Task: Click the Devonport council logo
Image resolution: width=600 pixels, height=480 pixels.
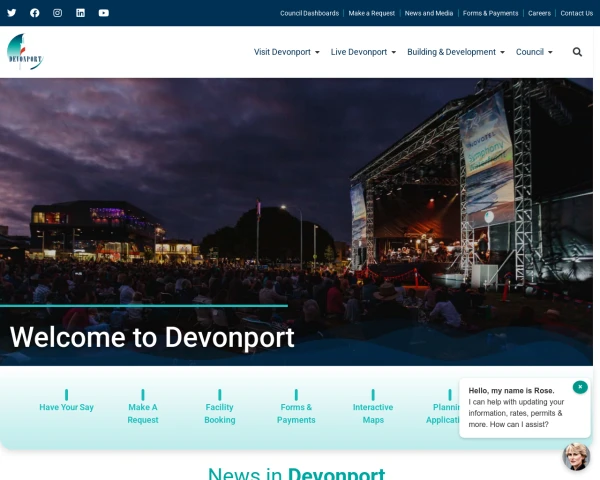Action: coord(24,52)
